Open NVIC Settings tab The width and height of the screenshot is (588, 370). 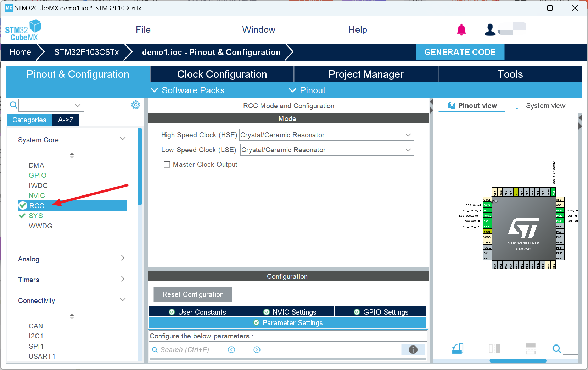tap(290, 312)
